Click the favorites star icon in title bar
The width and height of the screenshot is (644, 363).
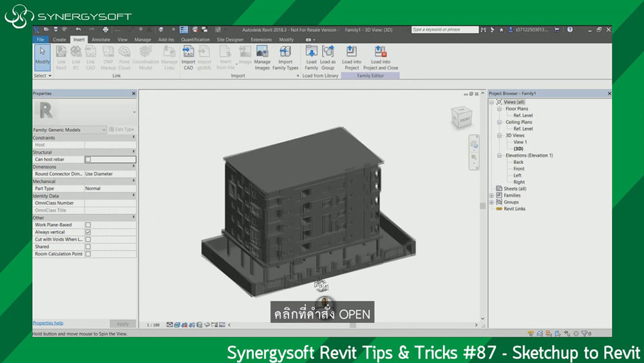pyautogui.click(x=501, y=30)
